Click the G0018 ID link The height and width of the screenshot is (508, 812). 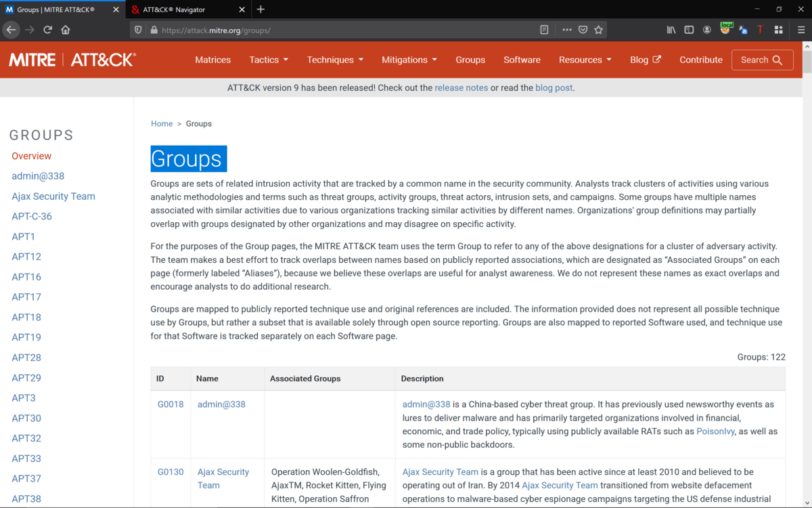click(171, 404)
